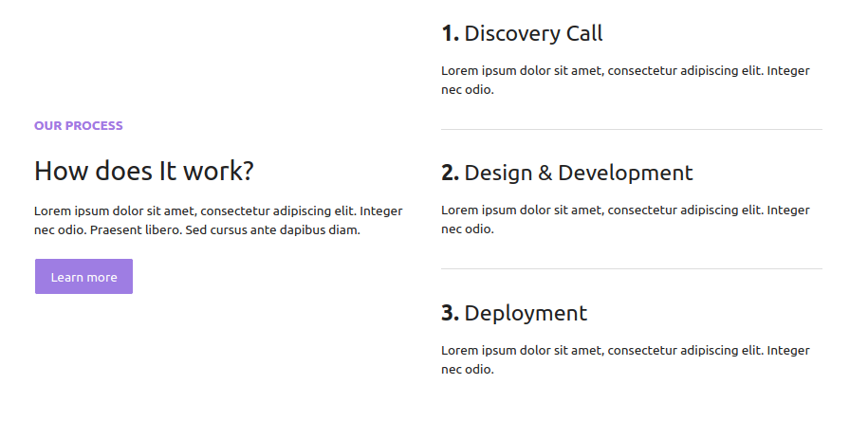This screenshot has height=421, width=868.
Task: Click the bold number 2.
Action: pyautogui.click(x=450, y=174)
